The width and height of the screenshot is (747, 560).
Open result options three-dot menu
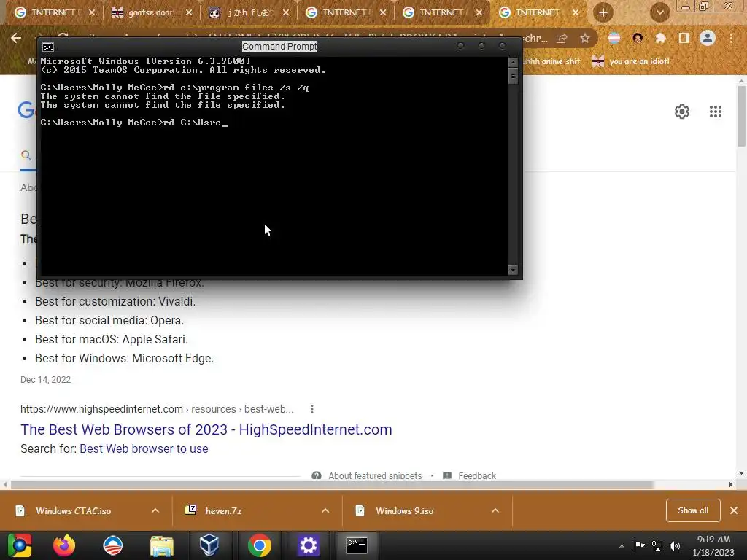tap(311, 409)
